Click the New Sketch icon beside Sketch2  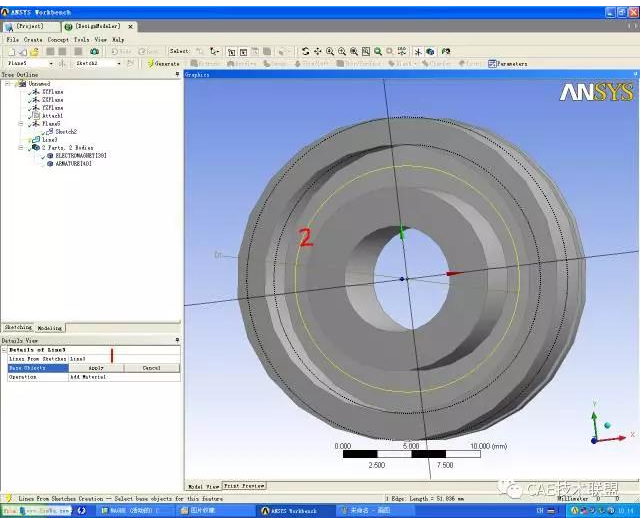click(130, 64)
